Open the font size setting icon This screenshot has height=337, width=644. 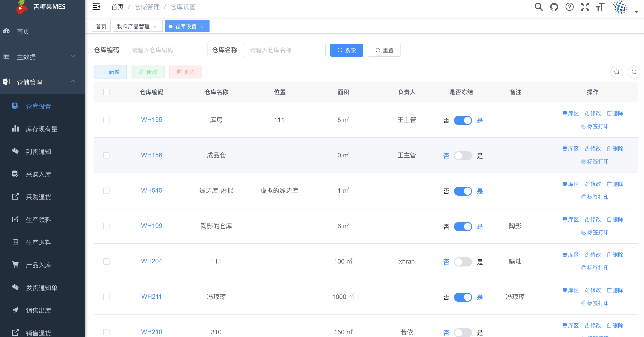point(600,7)
